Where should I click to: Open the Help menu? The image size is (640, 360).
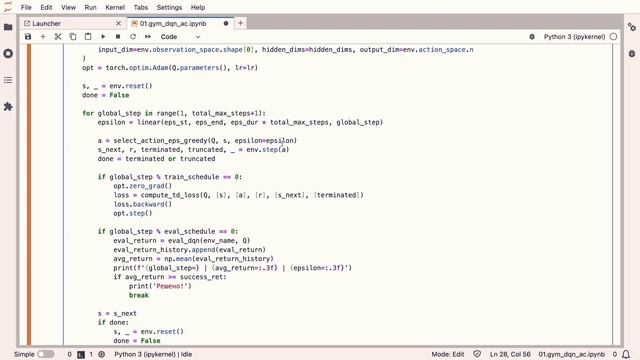point(198,7)
